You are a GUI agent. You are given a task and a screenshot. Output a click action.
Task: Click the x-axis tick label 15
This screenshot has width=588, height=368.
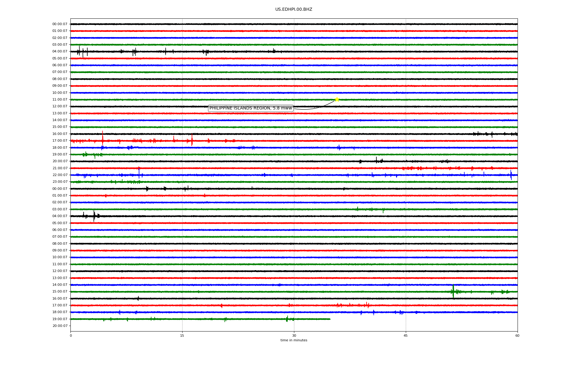tap(182, 335)
